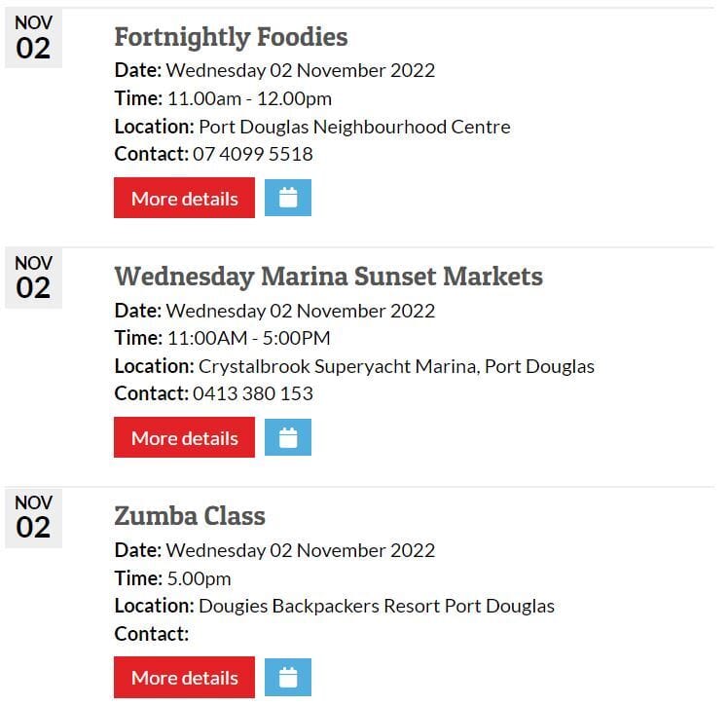Click the phone number 07 4099 5518
The image size is (728, 706).
pyautogui.click(x=253, y=154)
